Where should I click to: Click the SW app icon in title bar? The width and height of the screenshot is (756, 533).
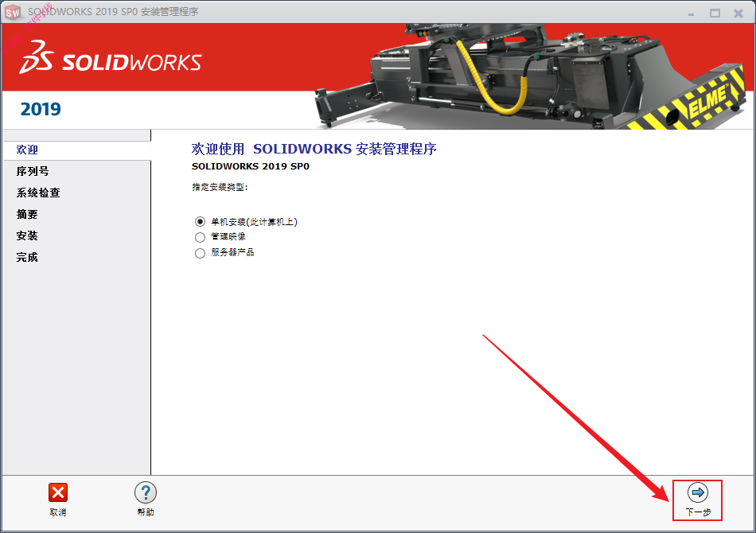point(13,13)
